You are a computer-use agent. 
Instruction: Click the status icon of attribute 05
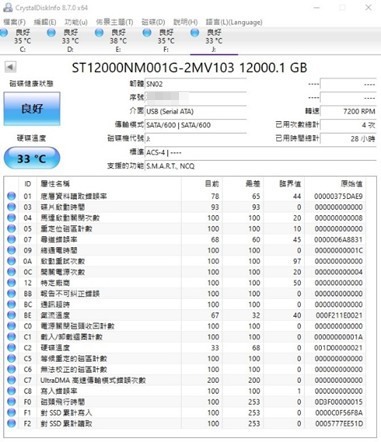tap(11, 229)
